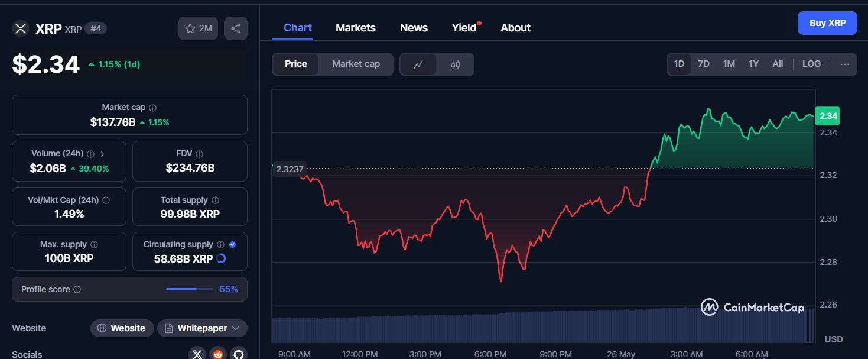Screen dimensions: 868x359
Task: Select the 7D time range
Action: [704, 64]
